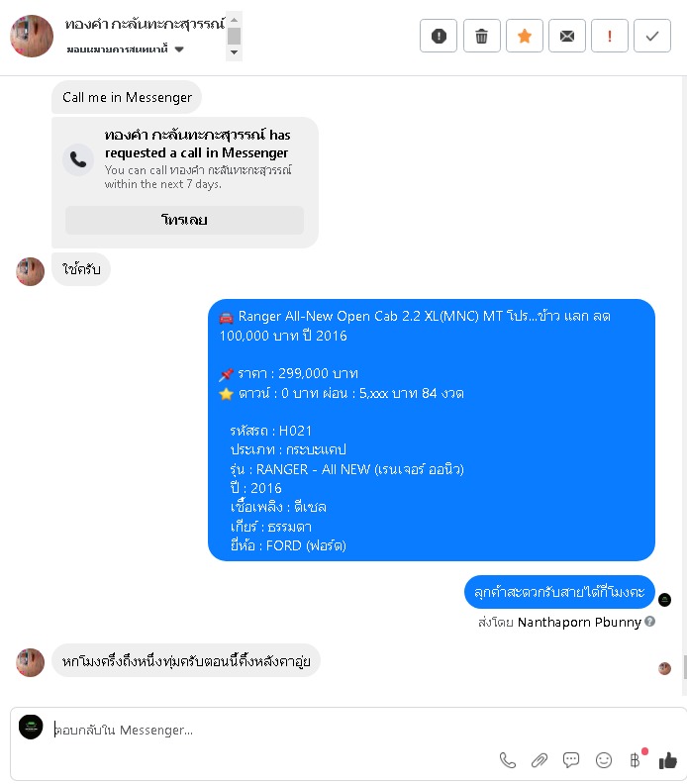Delete conversation using trash can icon

point(481,36)
